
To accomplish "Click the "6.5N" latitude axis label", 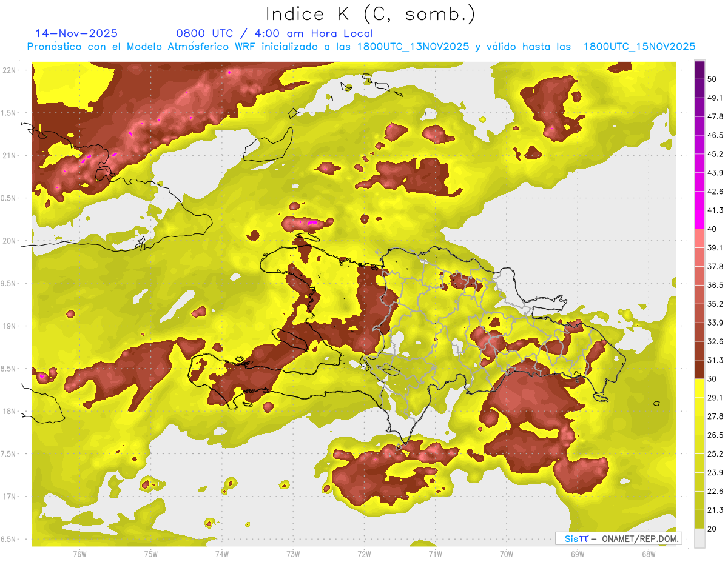I will coord(9,539).
